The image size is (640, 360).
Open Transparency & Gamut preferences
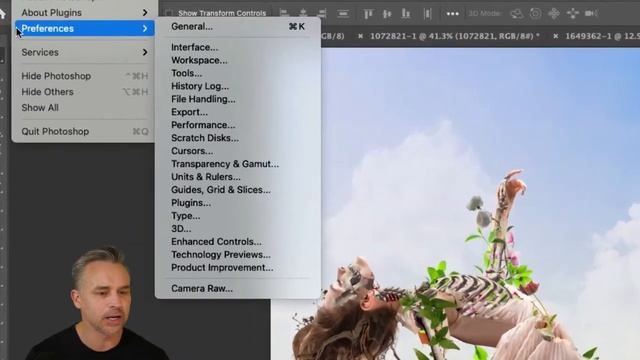click(x=238, y=164)
